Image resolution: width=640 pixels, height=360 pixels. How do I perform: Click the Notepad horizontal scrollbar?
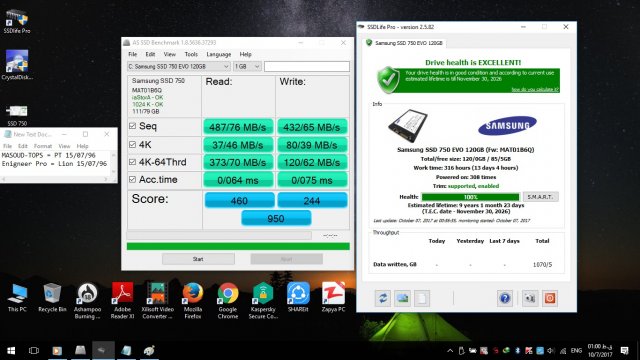56,179
